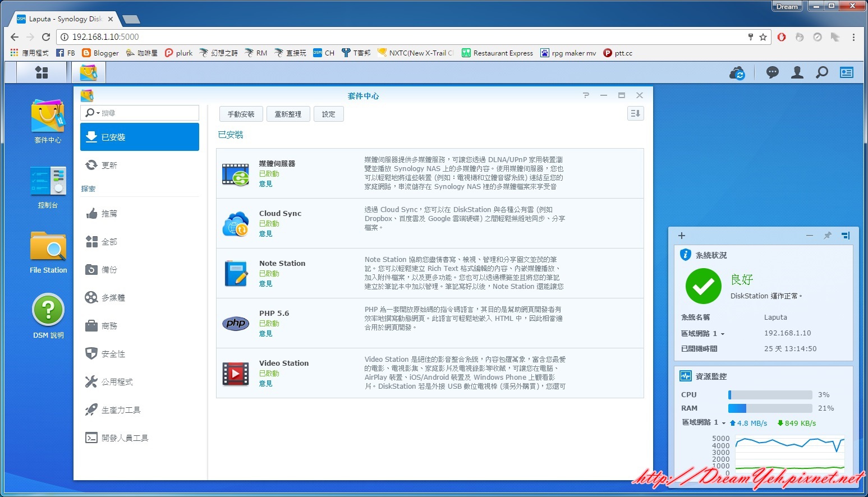Open the notifications chat bubble icon
Screen dimensions: 868x497
pyautogui.click(x=772, y=72)
